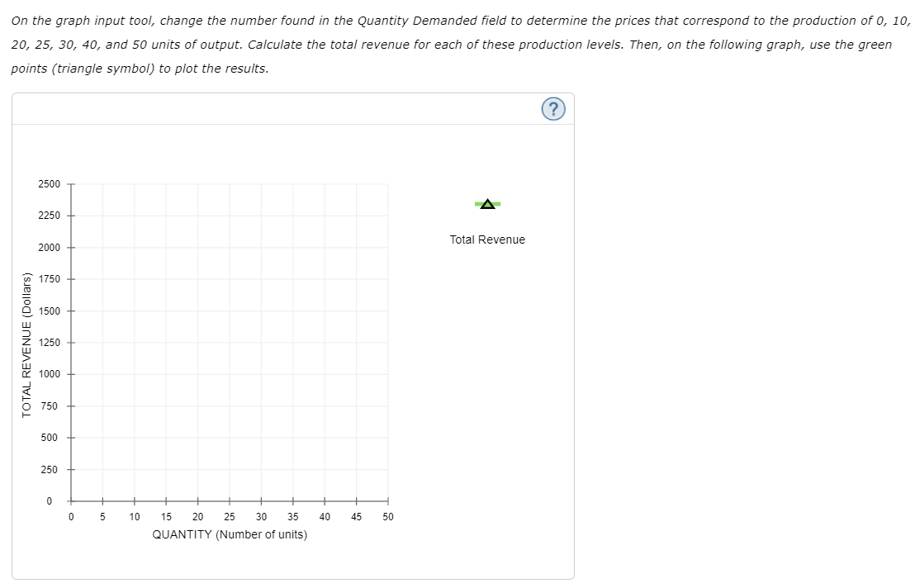Select the green Total Revenue triangle symbol
This screenshot has width=915, height=588.
click(487, 202)
